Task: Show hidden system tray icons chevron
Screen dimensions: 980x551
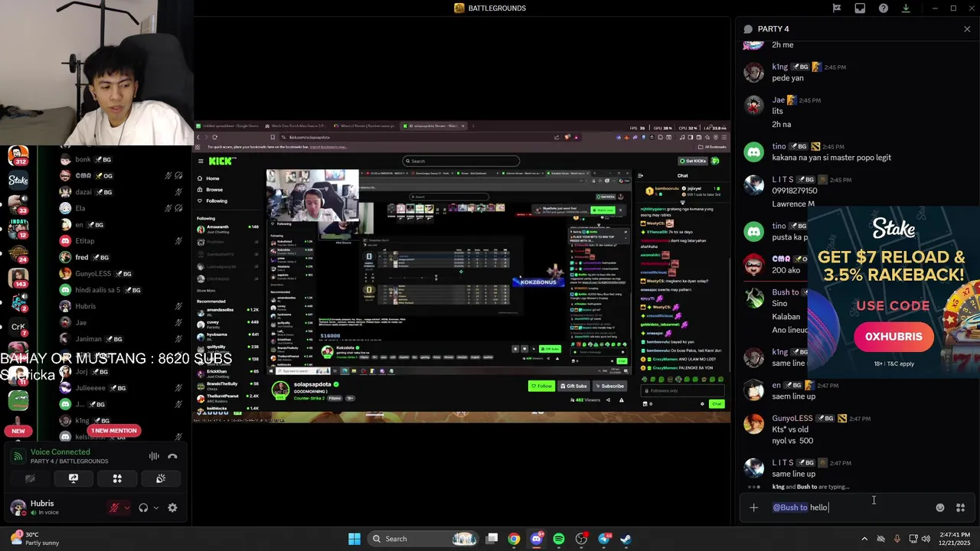Action: (x=864, y=539)
